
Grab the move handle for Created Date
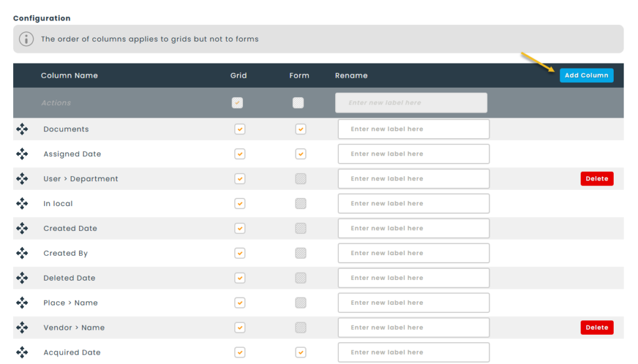click(22, 228)
